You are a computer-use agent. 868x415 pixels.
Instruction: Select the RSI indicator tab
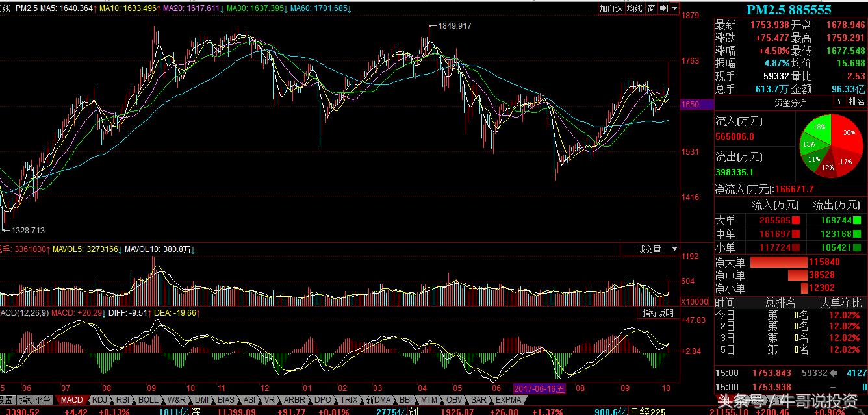coord(123,400)
